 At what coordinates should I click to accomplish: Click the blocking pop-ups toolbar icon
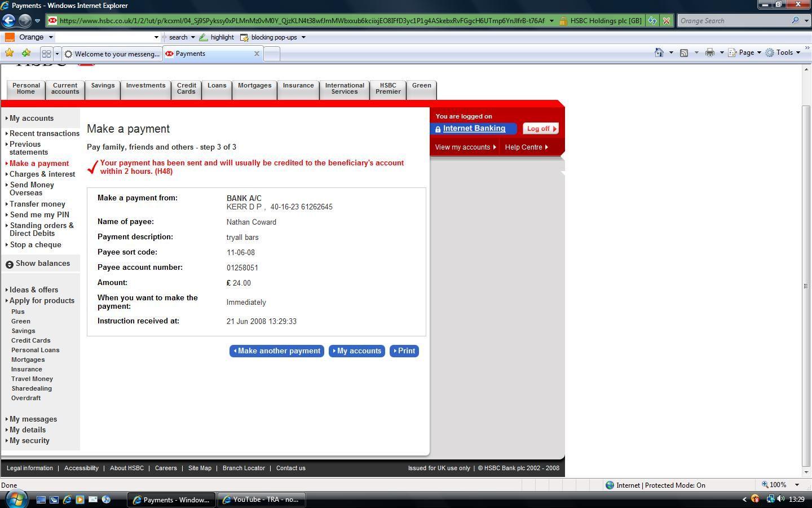point(244,37)
